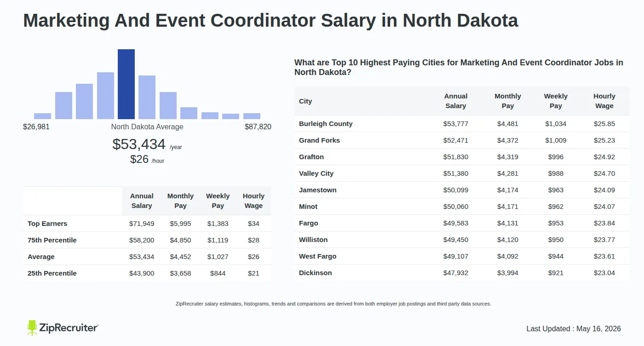The image size is (644, 346).
Task: Click the $5,995 monthly pay cell
Action: 180,224
